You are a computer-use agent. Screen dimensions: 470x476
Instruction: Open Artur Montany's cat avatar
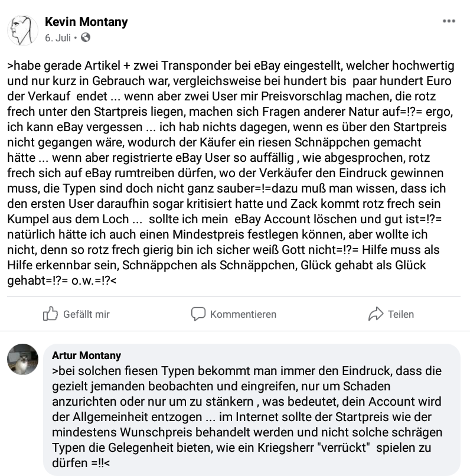[x=23, y=360]
